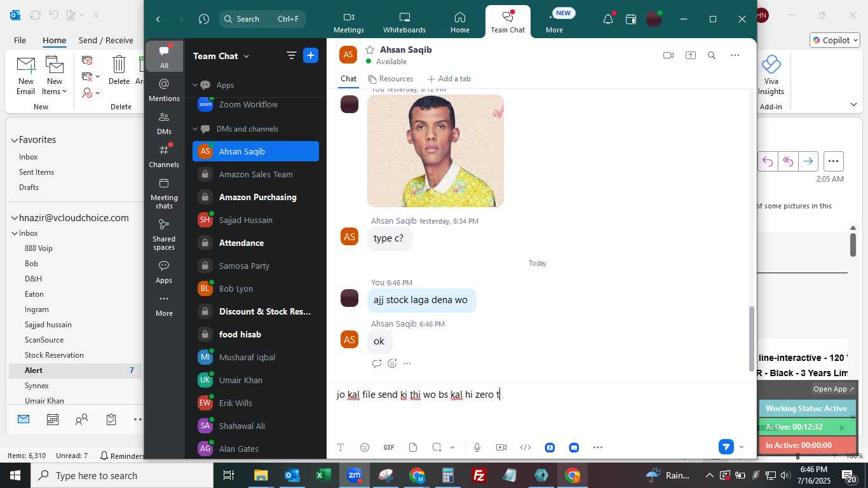
Task: Attach a file to the message
Action: (x=413, y=447)
